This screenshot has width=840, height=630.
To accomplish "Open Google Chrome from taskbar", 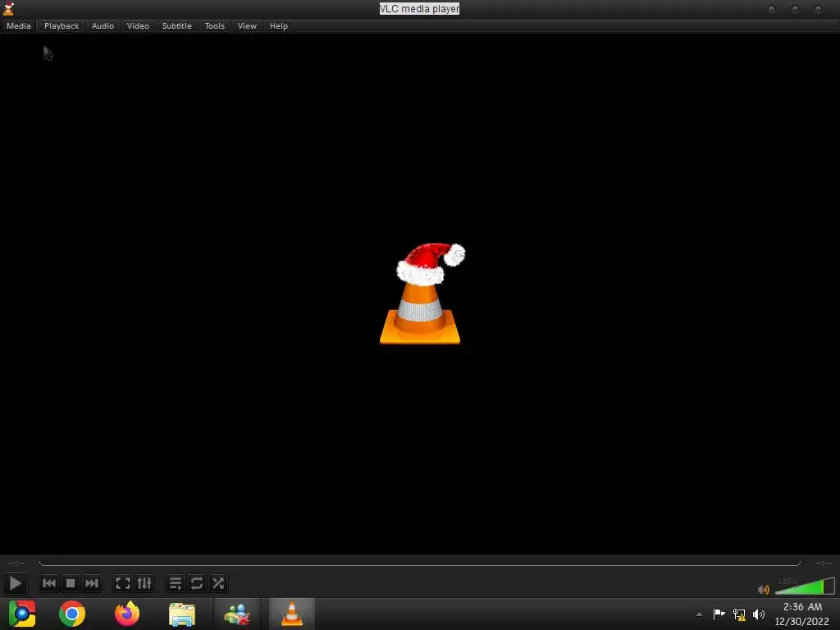I will click(x=72, y=614).
